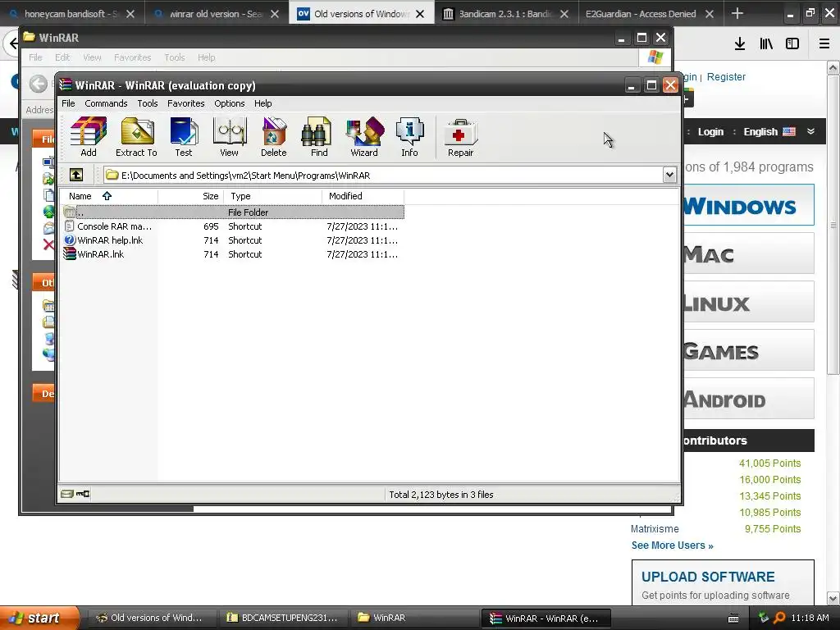Click the Delete toolbar icon
The image size is (840, 630).
[x=274, y=137]
